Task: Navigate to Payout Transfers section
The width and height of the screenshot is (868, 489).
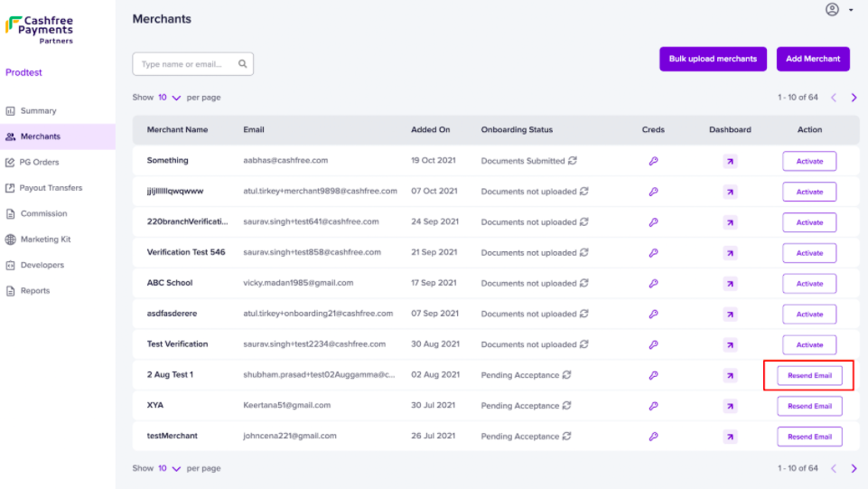Action: [51, 188]
